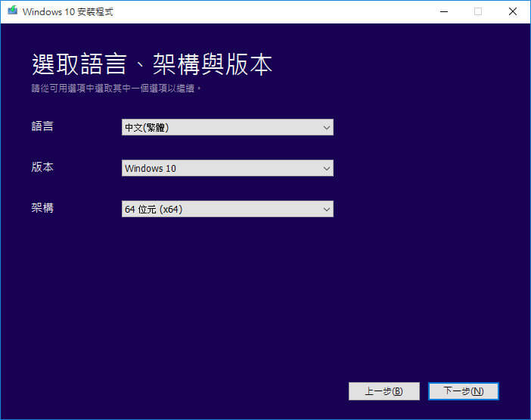This screenshot has height=420, width=531.
Task: Click the Windows 10 安裝程式 title bar text
Action: coord(69,12)
